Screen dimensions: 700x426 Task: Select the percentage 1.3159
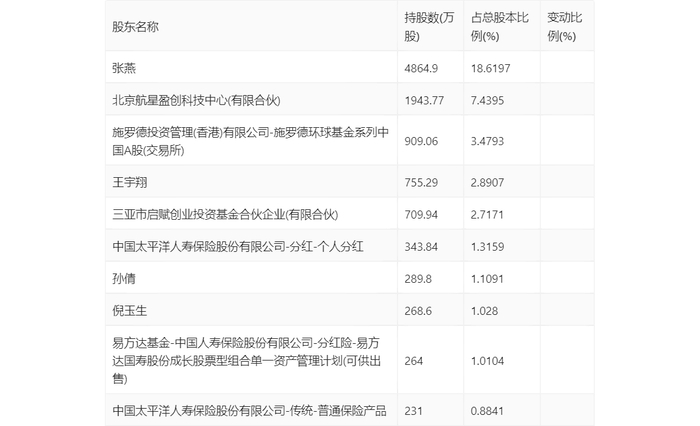[x=487, y=247]
